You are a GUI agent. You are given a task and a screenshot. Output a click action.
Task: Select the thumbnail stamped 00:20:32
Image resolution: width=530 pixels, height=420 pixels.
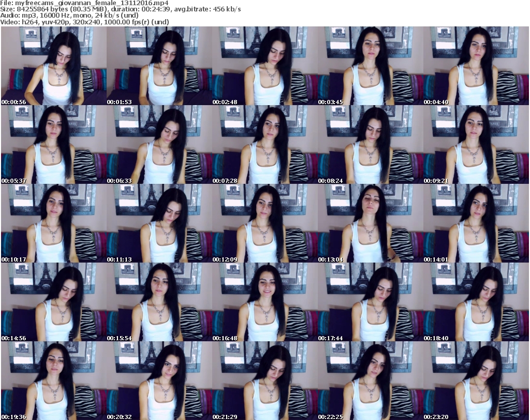point(159,381)
